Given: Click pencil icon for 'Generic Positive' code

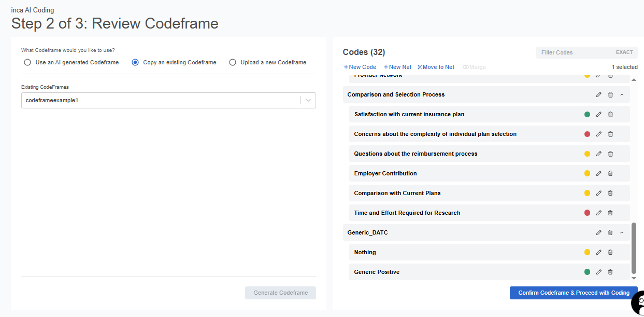Looking at the screenshot, I should click(x=598, y=272).
